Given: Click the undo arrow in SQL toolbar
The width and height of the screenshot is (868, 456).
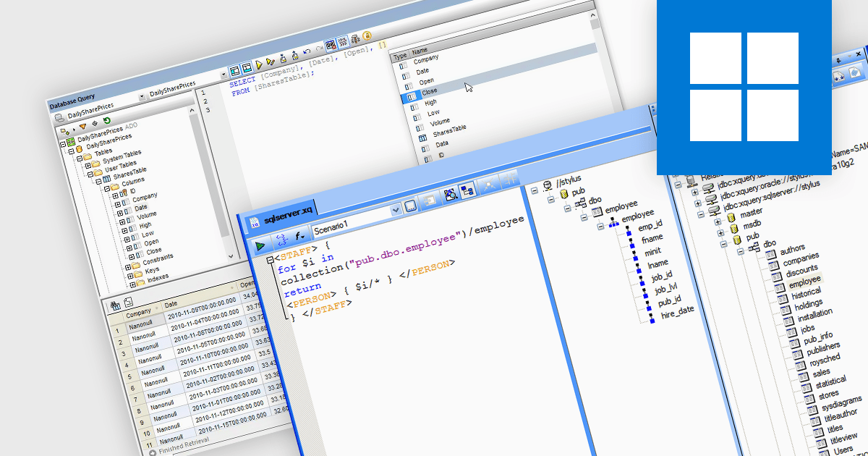Looking at the screenshot, I should 307,52.
